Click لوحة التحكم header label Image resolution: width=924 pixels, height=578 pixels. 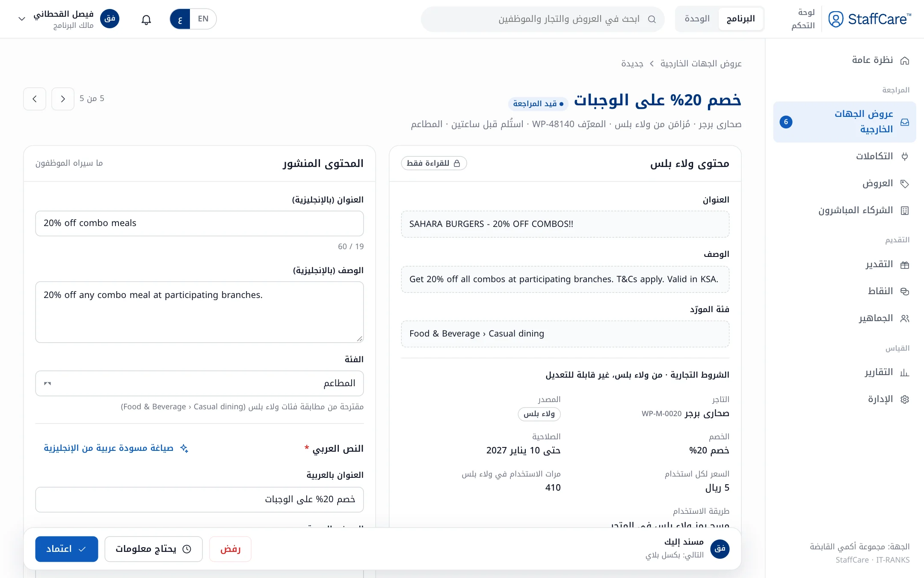(803, 19)
